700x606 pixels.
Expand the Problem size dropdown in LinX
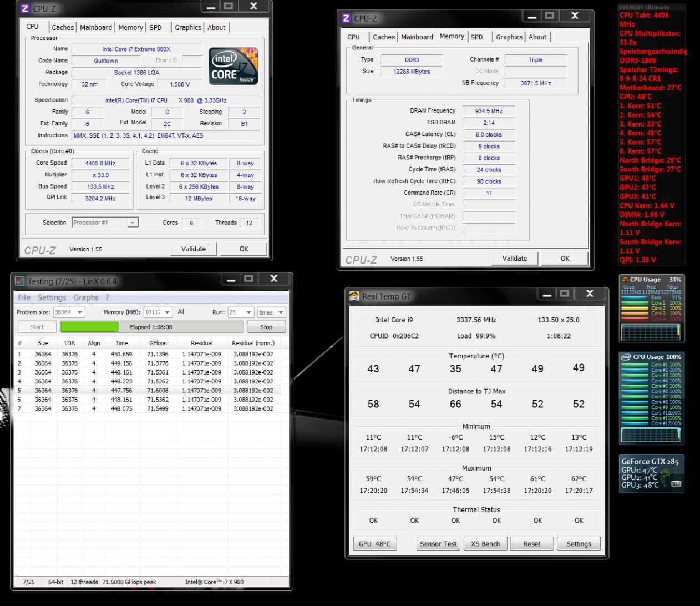80,312
